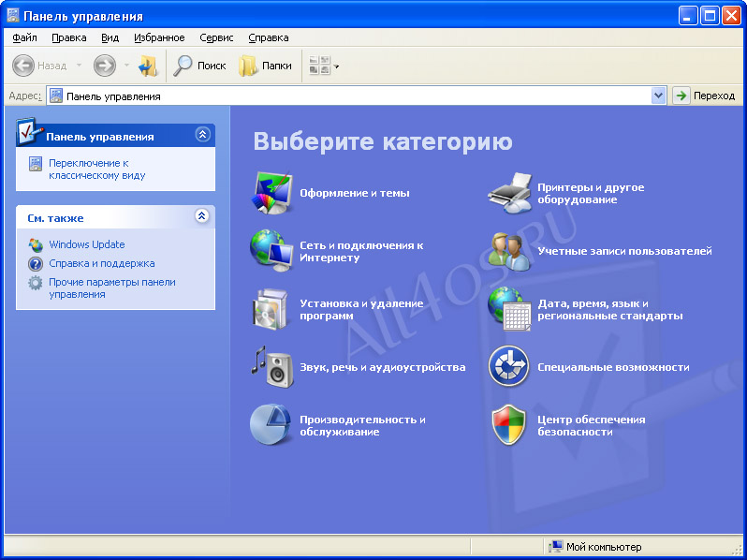The width and height of the screenshot is (747, 560).
Task: Click the blue Accessibility options circle icon
Action: pos(509,366)
